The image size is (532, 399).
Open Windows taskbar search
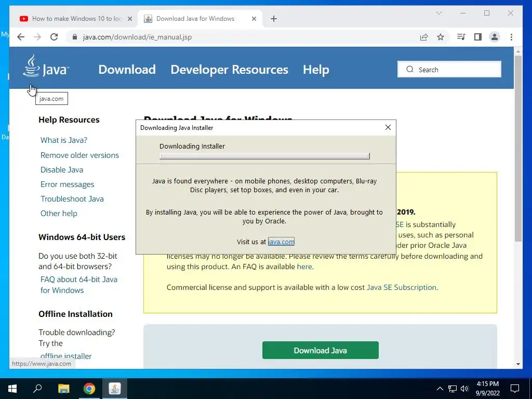(x=37, y=389)
